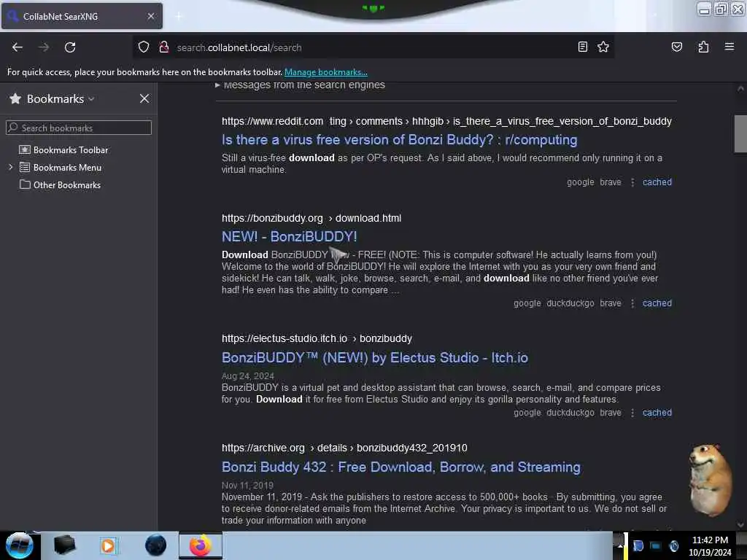Click the round speaker-like tray icon
Viewport: 747px width, 560px height.
pyautogui.click(x=673, y=545)
